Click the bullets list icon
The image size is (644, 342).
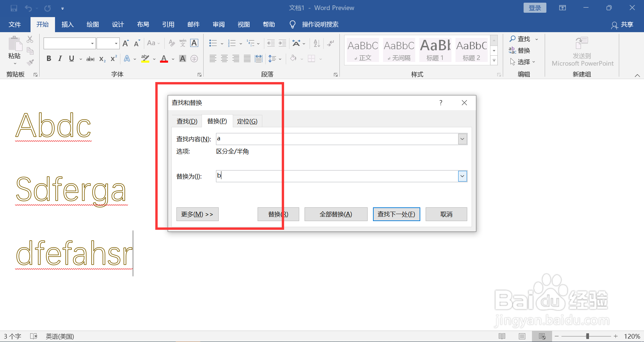(x=213, y=43)
